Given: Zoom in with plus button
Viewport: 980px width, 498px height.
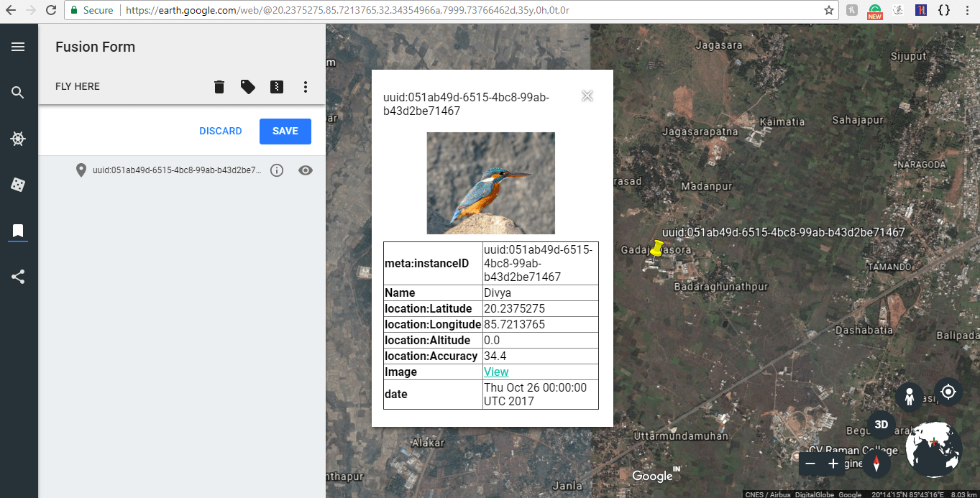Looking at the screenshot, I should (x=833, y=464).
